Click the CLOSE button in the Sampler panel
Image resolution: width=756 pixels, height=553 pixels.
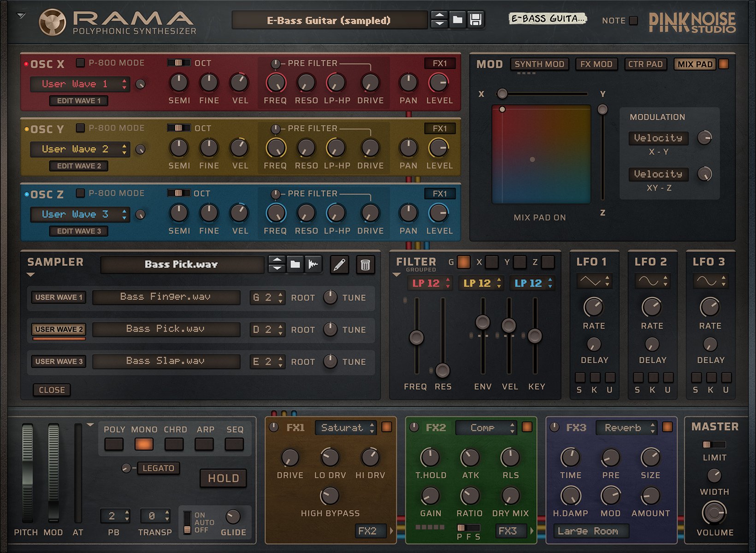[51, 390]
